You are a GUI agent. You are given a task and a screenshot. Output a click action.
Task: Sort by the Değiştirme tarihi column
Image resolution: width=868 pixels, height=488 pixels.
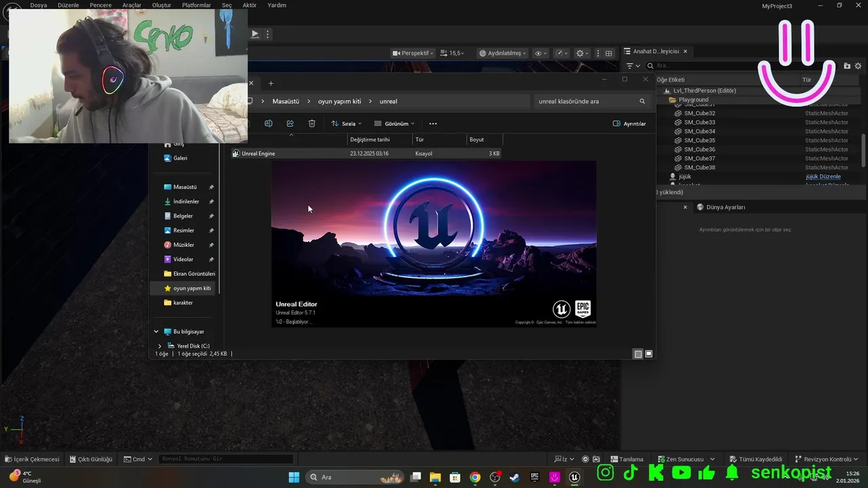(x=380, y=140)
